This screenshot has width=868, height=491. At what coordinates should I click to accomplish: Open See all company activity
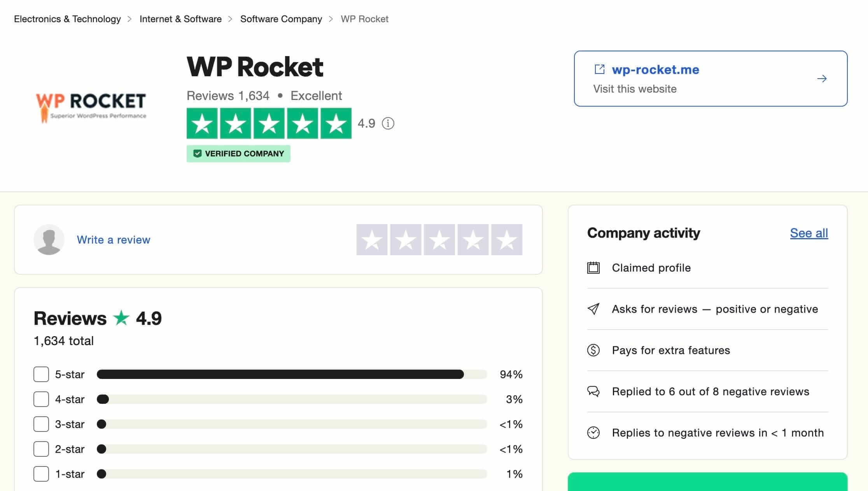(809, 233)
